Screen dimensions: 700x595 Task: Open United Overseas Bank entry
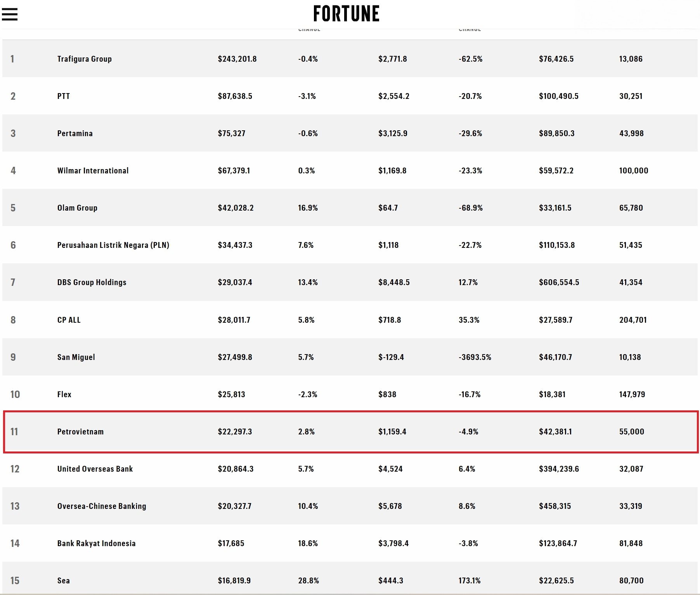coord(95,469)
